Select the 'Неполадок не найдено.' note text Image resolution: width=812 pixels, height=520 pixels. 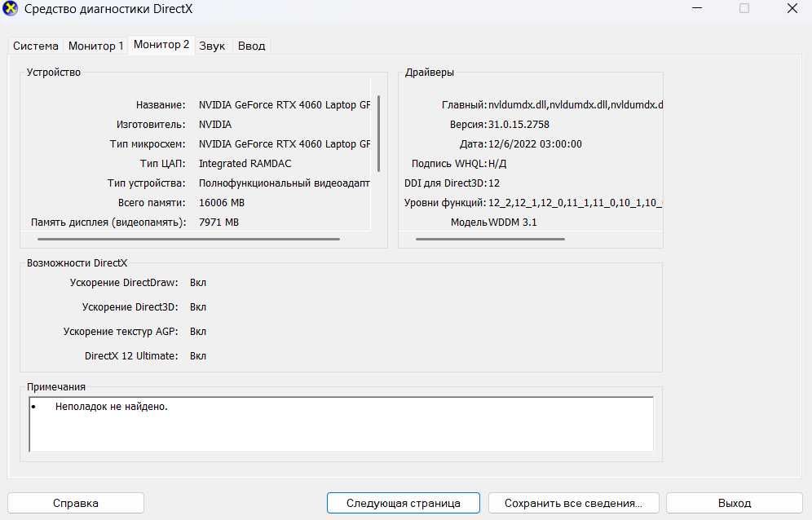coord(112,407)
